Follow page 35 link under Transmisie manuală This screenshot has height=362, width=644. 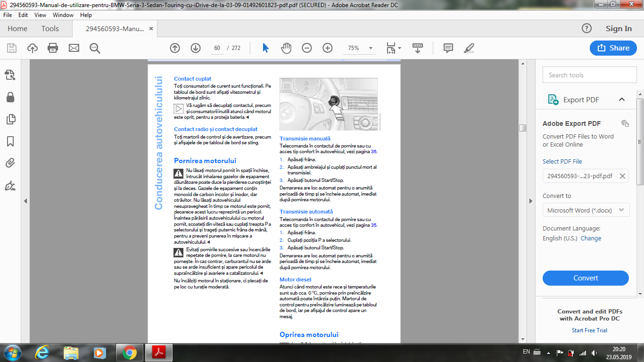[x=374, y=152]
